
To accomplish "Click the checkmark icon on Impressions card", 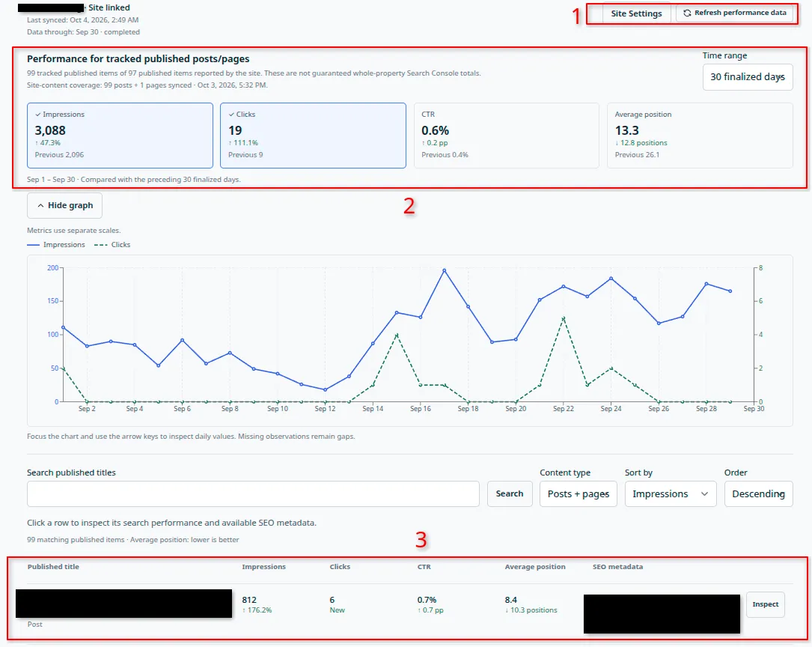I will (38, 115).
